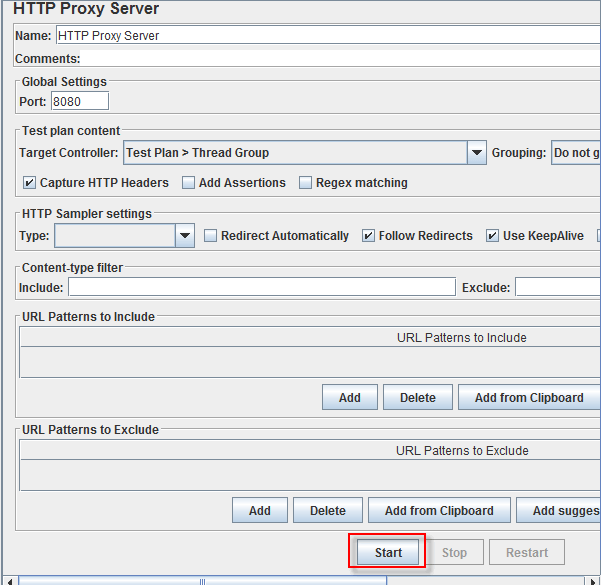The width and height of the screenshot is (601, 585).
Task: Add exclude patterns from clipboard
Action: (x=438, y=510)
